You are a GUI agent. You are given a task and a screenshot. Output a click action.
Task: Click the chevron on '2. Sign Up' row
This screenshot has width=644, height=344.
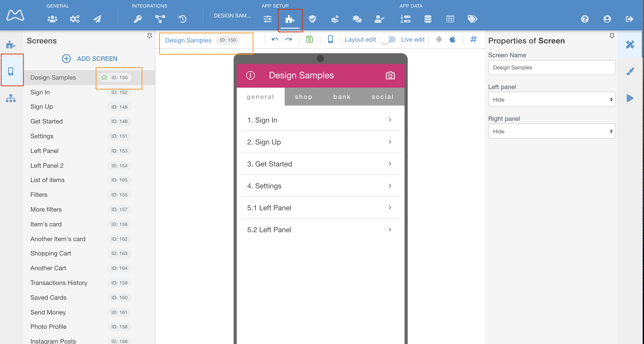pos(390,142)
